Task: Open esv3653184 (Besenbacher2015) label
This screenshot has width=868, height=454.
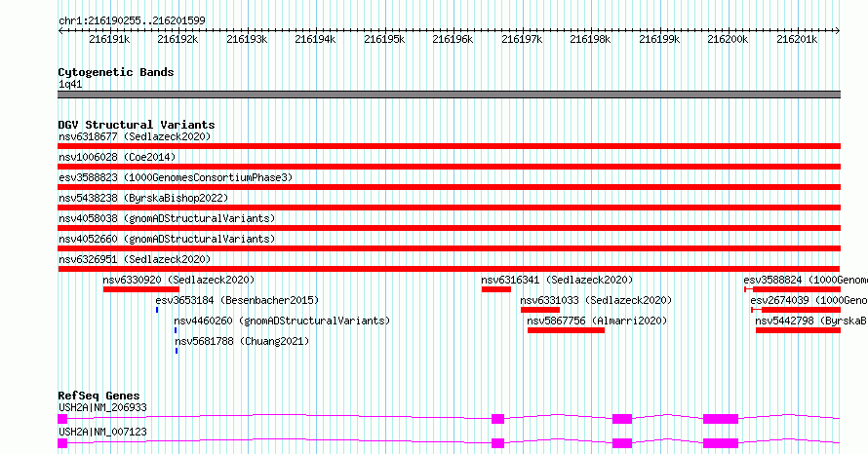Action: (237, 300)
